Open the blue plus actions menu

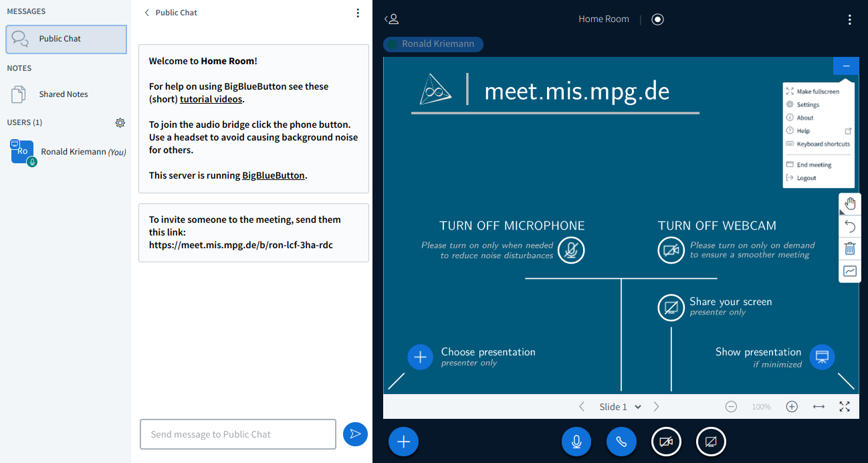pyautogui.click(x=403, y=442)
